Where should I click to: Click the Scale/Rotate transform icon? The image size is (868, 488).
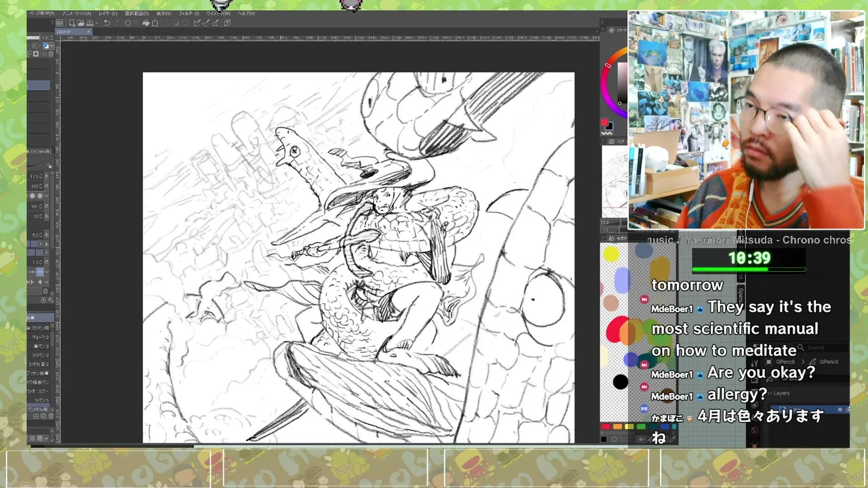point(155,23)
